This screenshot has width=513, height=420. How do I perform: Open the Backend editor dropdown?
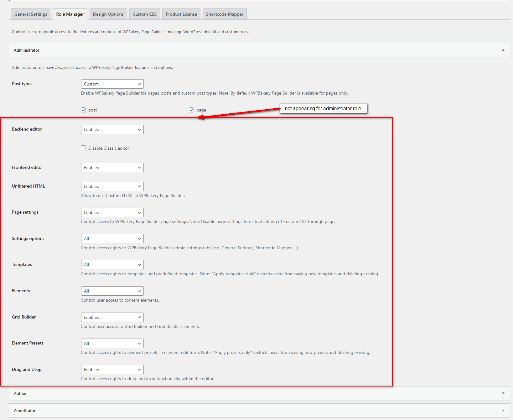(112, 129)
